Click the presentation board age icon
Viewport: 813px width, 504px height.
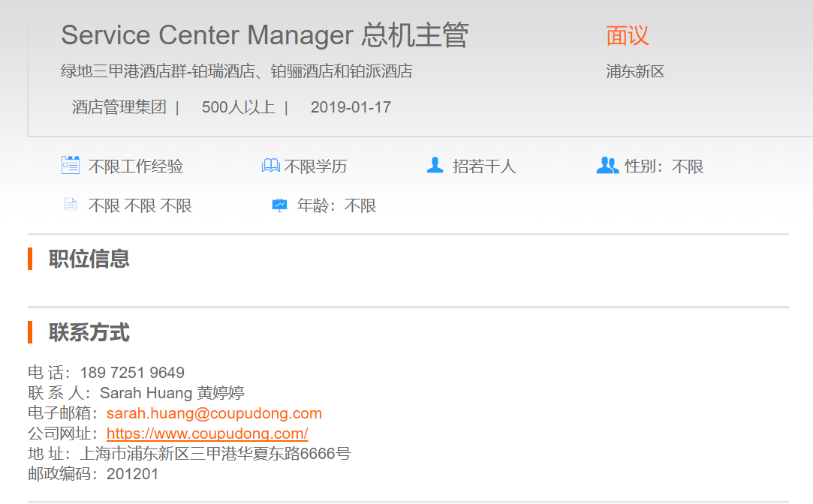[x=279, y=205]
